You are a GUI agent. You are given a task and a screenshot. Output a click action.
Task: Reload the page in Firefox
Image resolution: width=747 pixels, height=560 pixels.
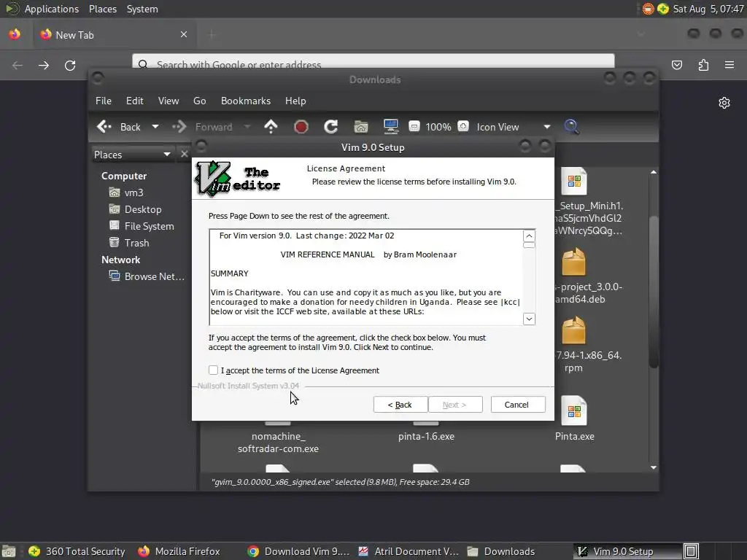(70, 65)
